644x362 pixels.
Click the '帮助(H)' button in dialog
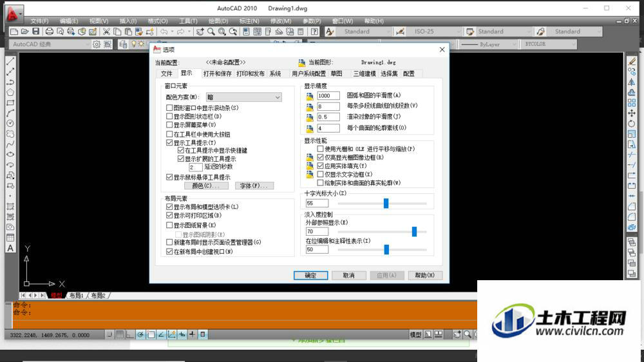tap(424, 275)
